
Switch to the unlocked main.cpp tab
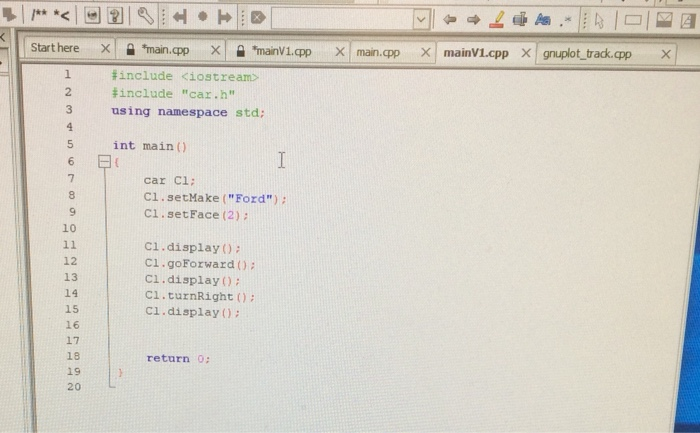[378, 53]
